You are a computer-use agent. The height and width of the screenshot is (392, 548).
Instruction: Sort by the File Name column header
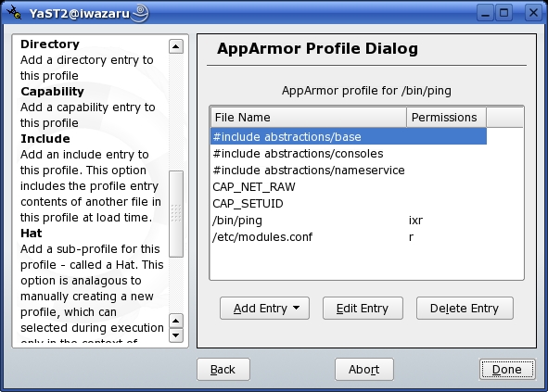(309, 118)
